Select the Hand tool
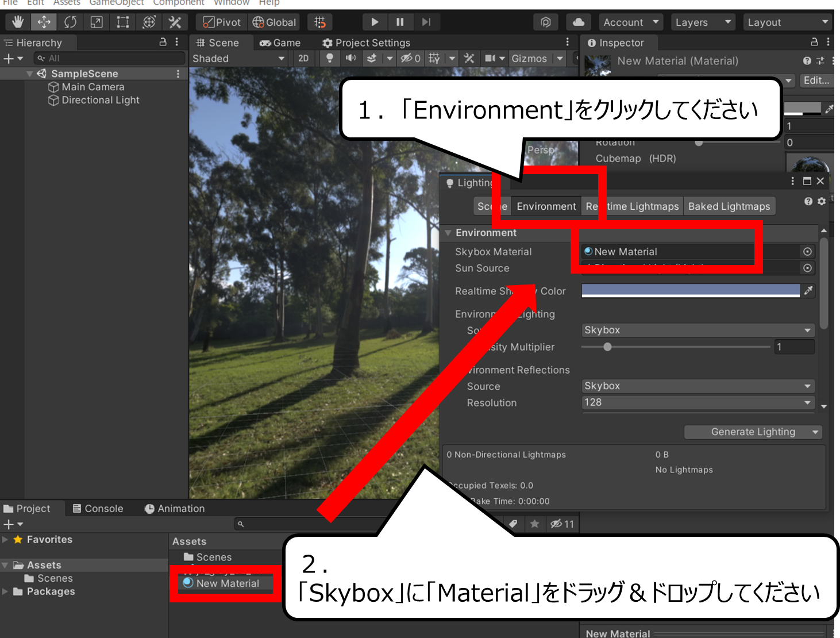The height and width of the screenshot is (638, 840). tap(18, 22)
